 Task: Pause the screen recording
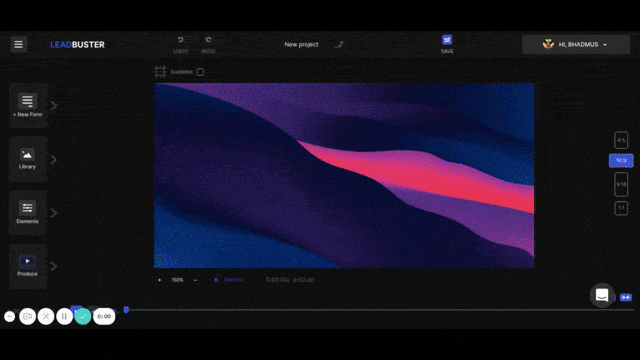(64, 316)
